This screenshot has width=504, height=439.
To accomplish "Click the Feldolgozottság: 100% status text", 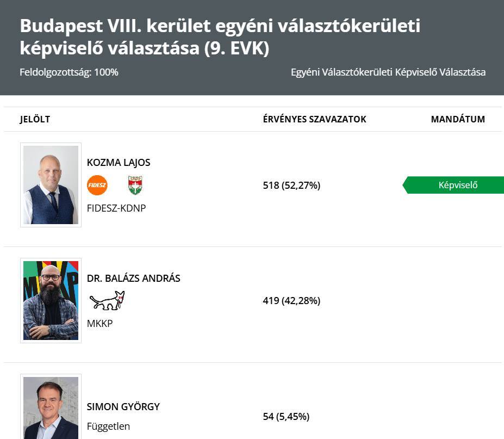I will (x=69, y=72).
